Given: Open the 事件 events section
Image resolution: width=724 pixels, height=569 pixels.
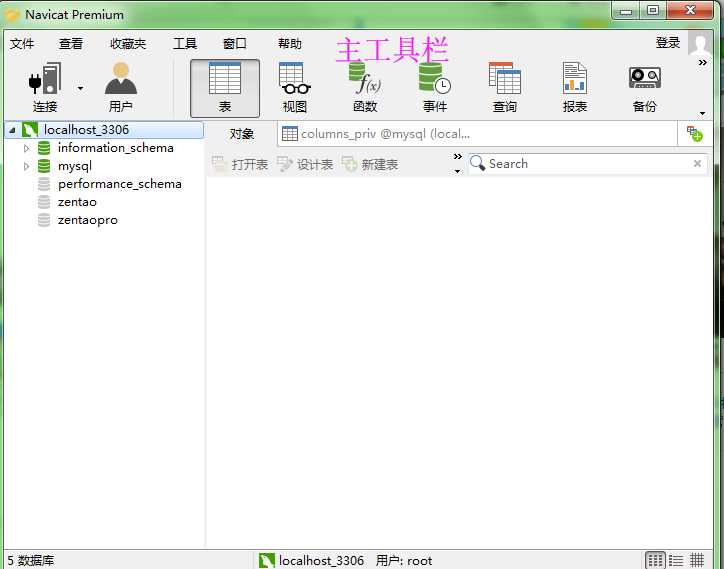Looking at the screenshot, I should [435, 88].
